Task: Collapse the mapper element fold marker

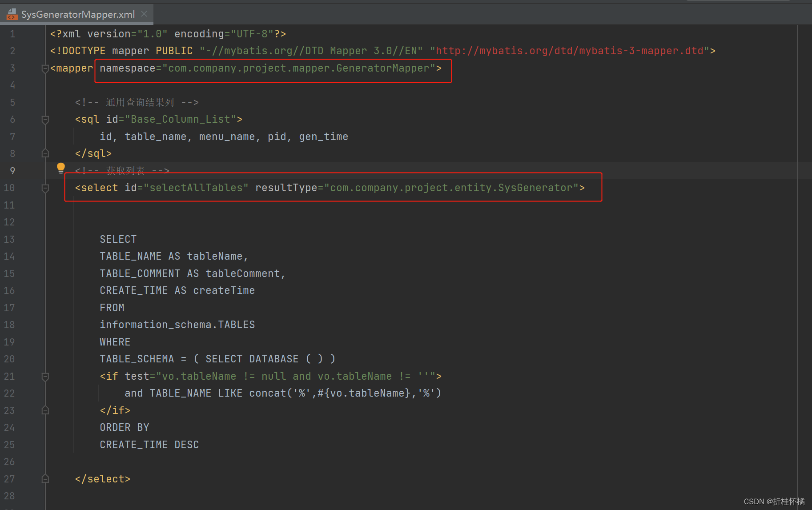Action: [x=45, y=69]
